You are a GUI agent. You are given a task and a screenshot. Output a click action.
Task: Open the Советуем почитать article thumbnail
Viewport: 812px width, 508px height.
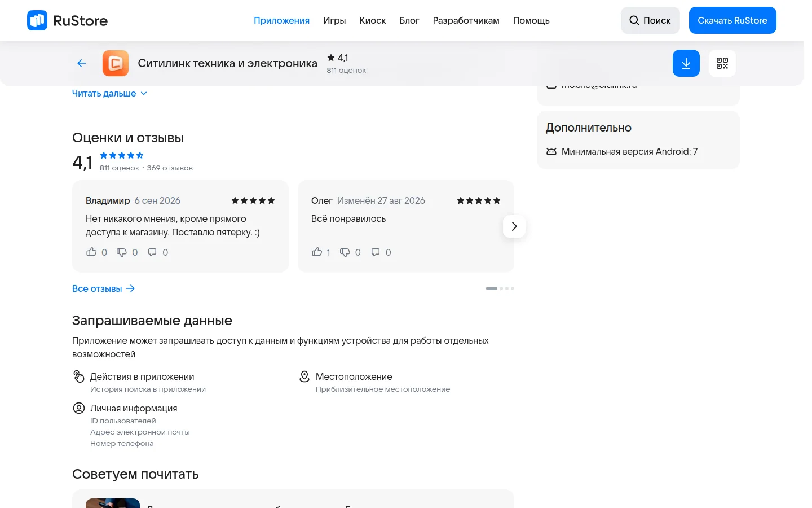click(x=113, y=503)
